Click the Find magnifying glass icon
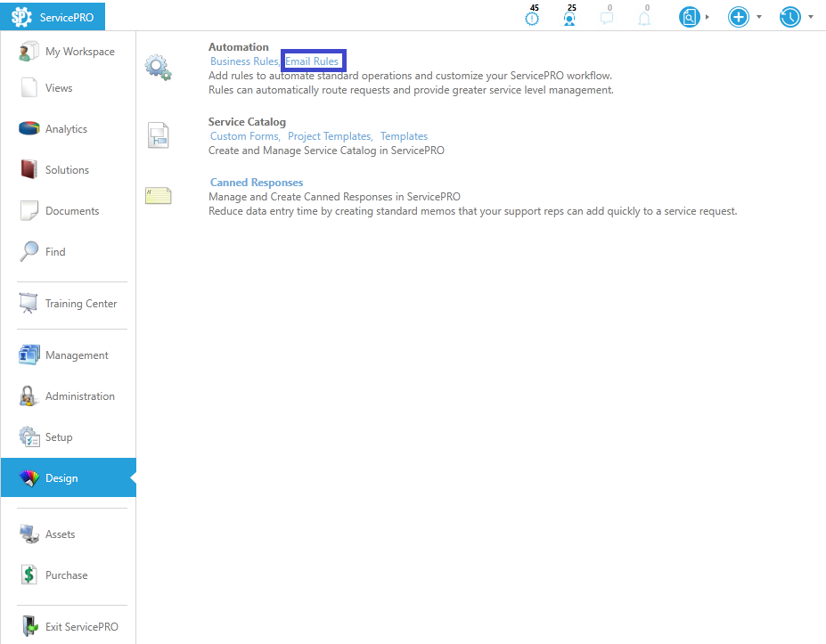 pyautogui.click(x=29, y=251)
